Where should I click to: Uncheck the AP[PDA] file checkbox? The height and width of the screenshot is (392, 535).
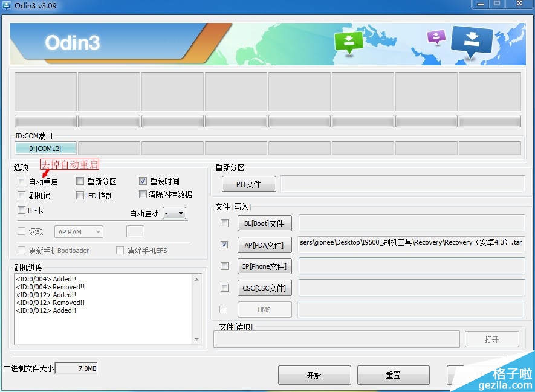pos(224,245)
